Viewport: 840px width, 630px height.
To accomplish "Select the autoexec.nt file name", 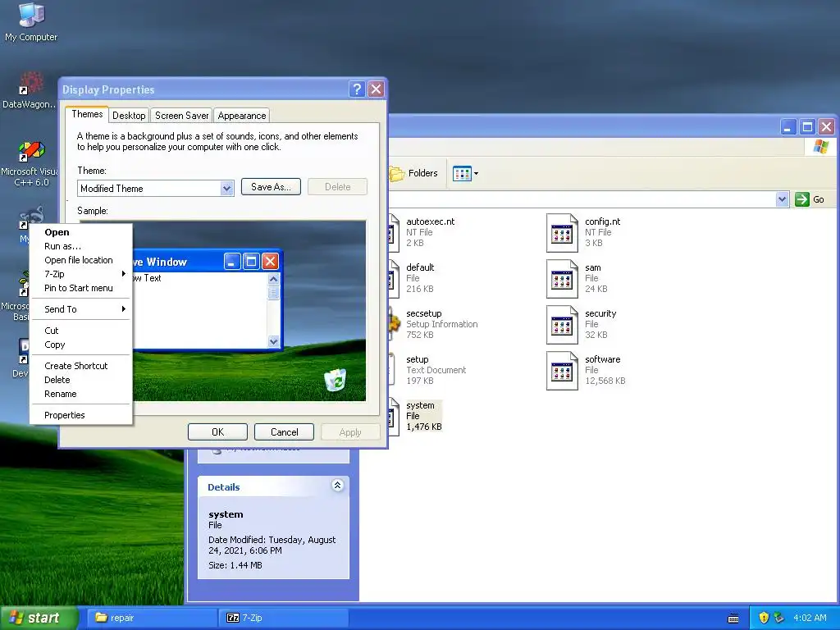I will pos(430,221).
